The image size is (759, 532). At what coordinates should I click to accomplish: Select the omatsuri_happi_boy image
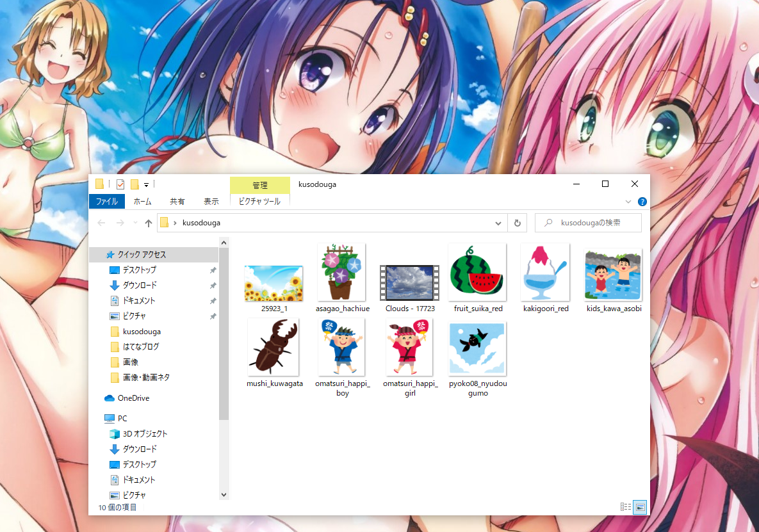pos(342,358)
